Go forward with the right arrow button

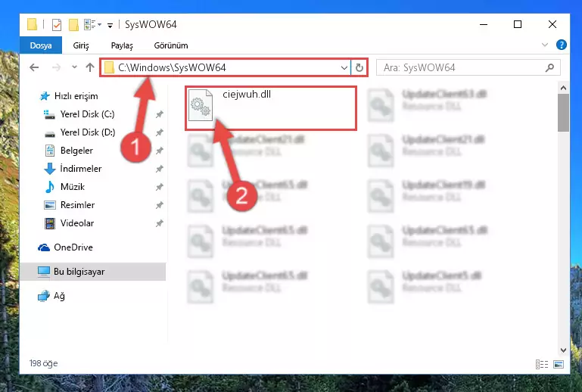pos(56,67)
